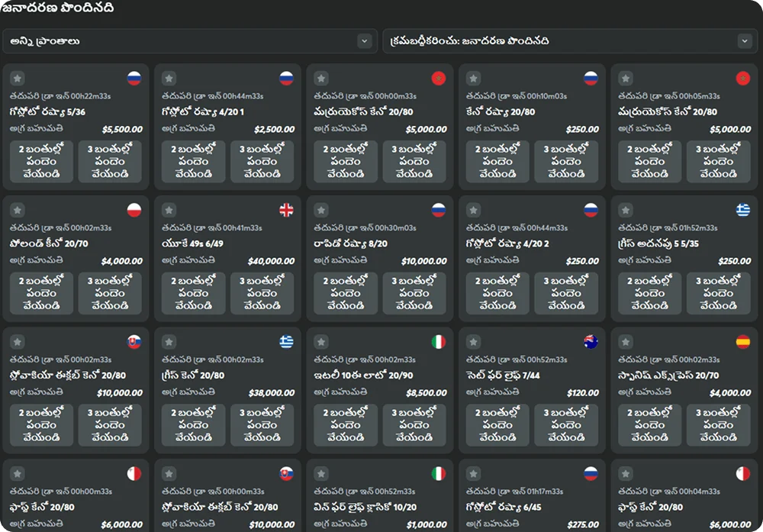Image resolution: width=763 pixels, height=532 pixels.
Task: Click Russia flag on Gosloto Russia 4/20 1 card
Action: point(286,79)
